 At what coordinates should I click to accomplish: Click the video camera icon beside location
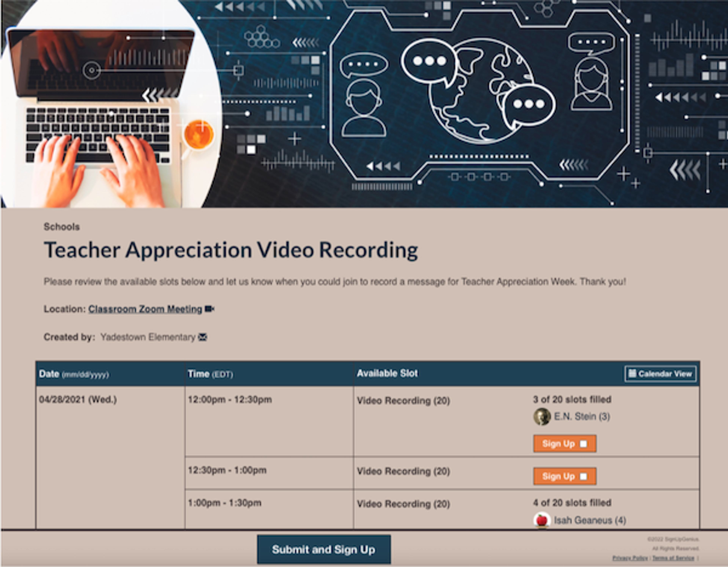209,309
